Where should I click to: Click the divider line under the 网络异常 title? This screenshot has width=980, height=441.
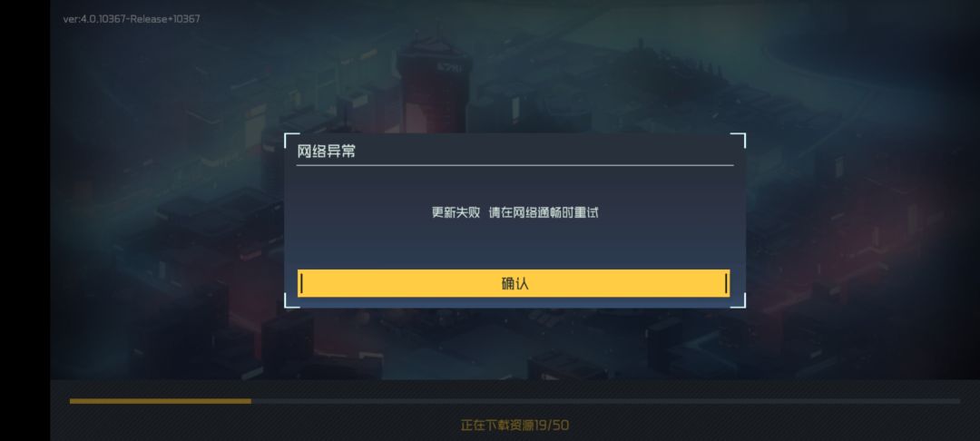tap(515, 165)
